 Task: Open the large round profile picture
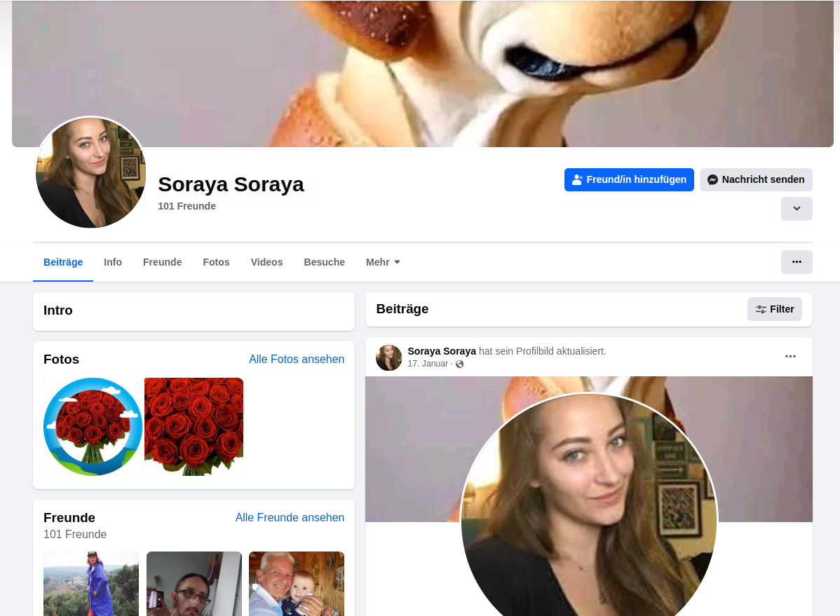90,172
